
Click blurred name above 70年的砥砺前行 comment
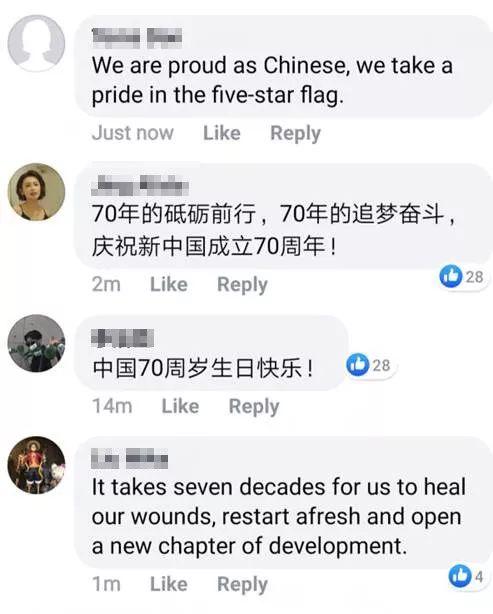click(140, 186)
